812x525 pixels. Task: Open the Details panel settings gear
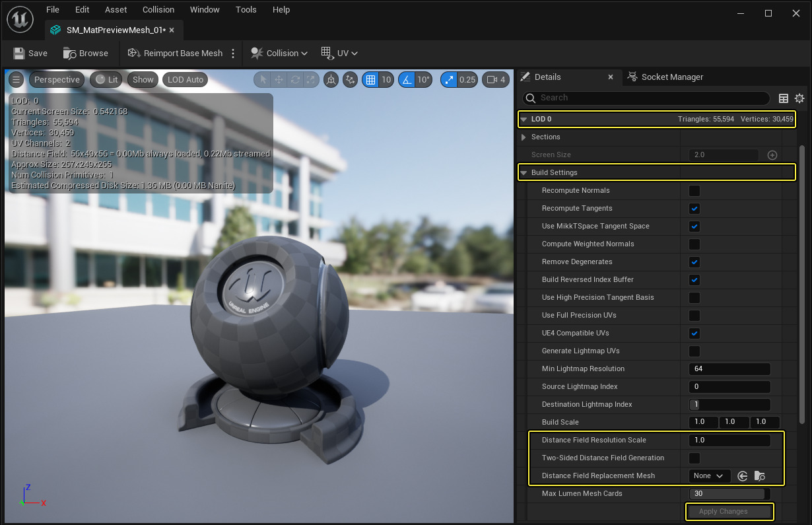[x=799, y=98]
